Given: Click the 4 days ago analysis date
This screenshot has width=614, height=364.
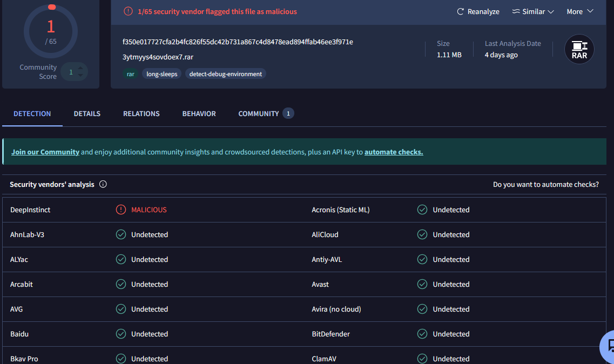Looking at the screenshot, I should click(501, 55).
